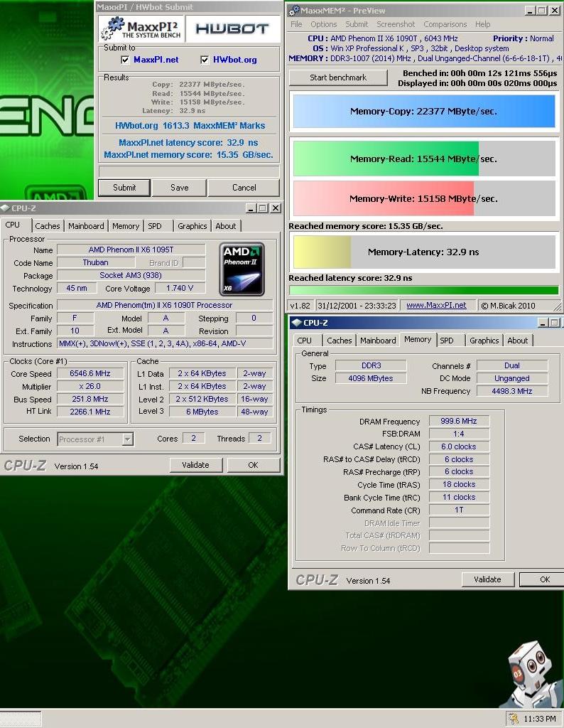Click the date field 31/12/2001 - 23:33:23
The height and width of the screenshot is (728, 564).
(356, 306)
